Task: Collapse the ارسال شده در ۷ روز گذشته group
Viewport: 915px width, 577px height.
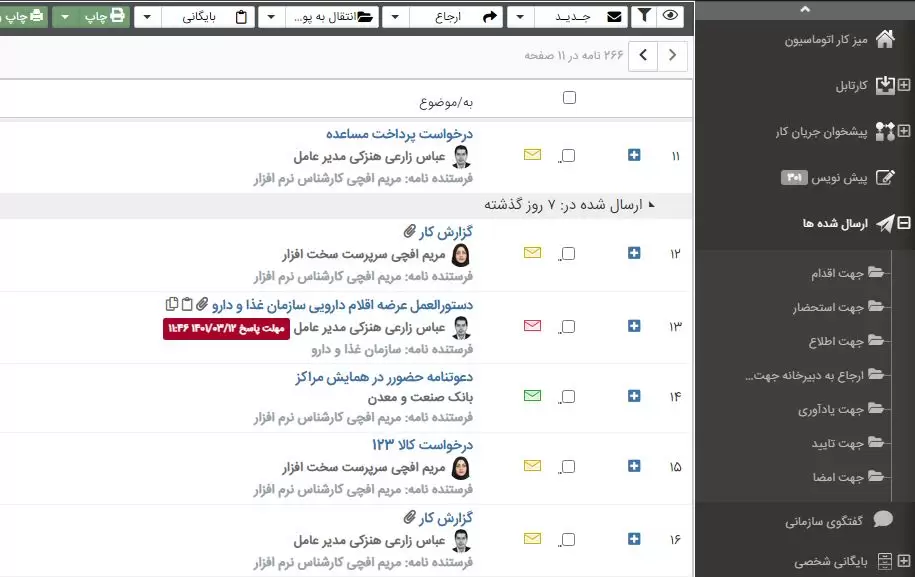Action: pos(653,204)
